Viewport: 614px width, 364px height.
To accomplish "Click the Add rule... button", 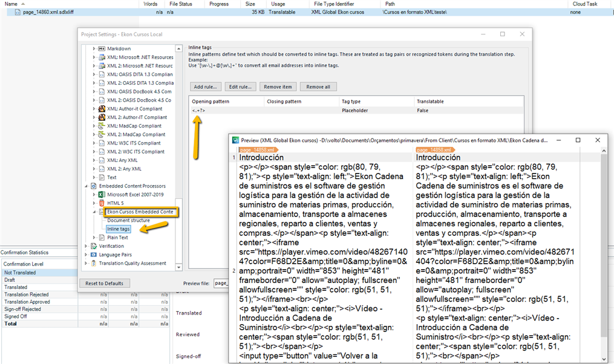I will pos(206,87).
